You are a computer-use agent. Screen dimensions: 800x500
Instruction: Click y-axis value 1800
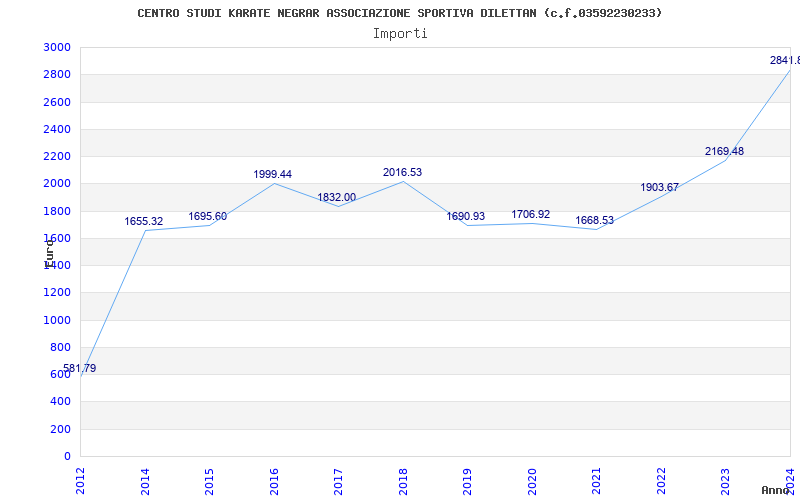click(x=57, y=211)
